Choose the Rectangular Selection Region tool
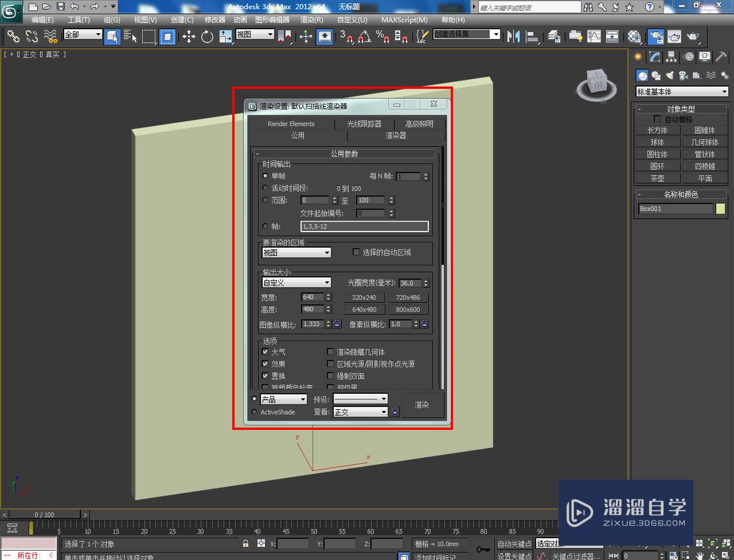This screenshot has width=734, height=560. (149, 37)
